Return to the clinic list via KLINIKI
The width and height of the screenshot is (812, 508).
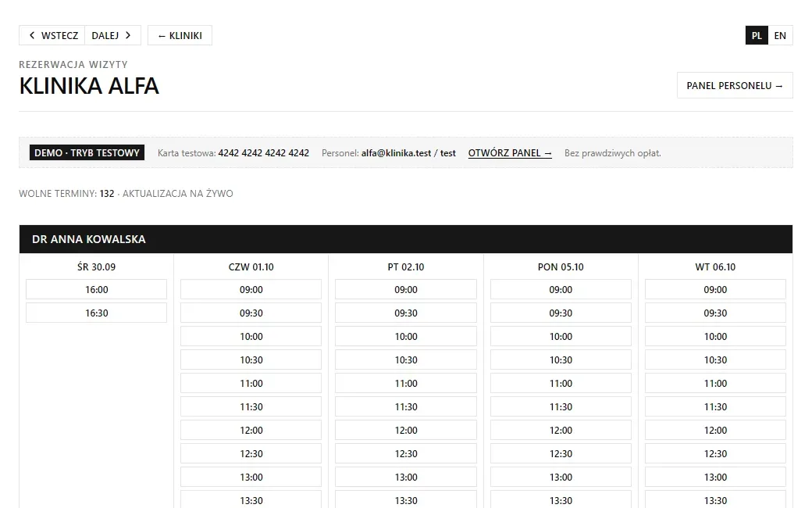pyautogui.click(x=180, y=35)
